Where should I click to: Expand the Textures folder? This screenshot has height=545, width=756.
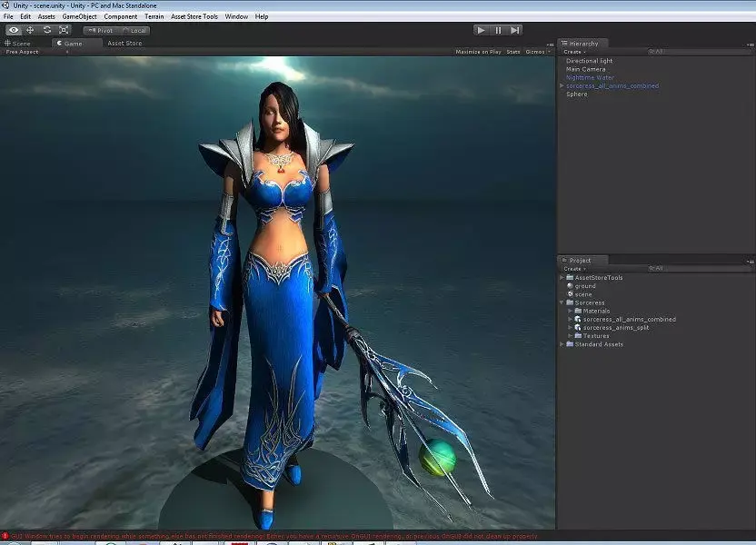tap(570, 336)
